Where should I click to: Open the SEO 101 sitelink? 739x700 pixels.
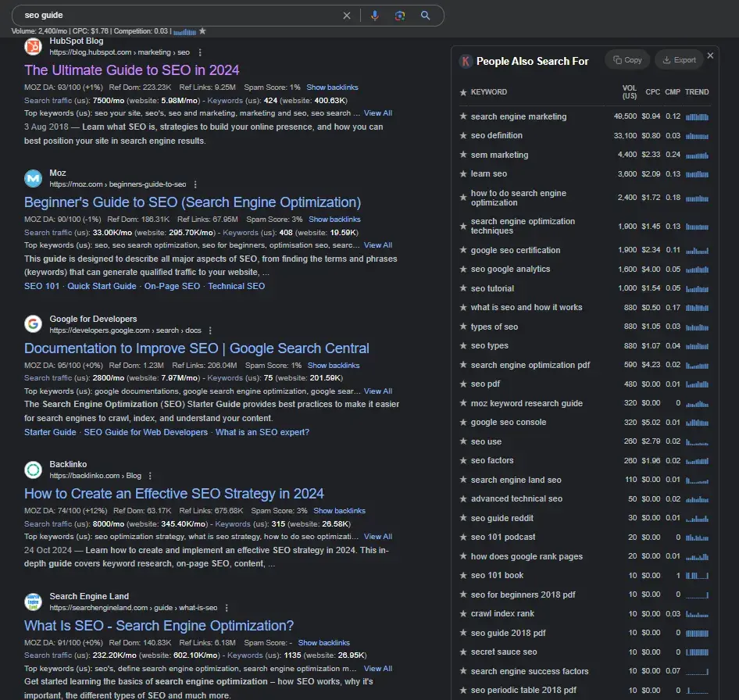42,286
